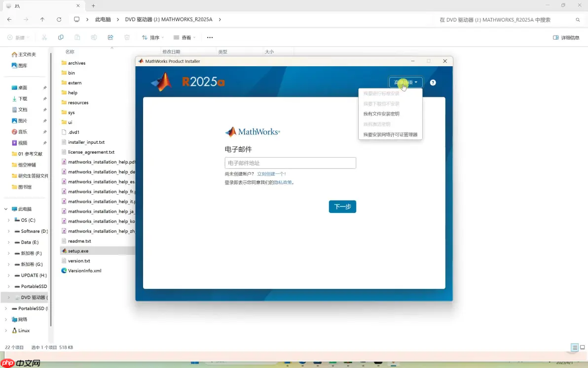Click the Delete (trash) icon in the toolbar
The height and width of the screenshot is (368, 588).
[x=127, y=37]
